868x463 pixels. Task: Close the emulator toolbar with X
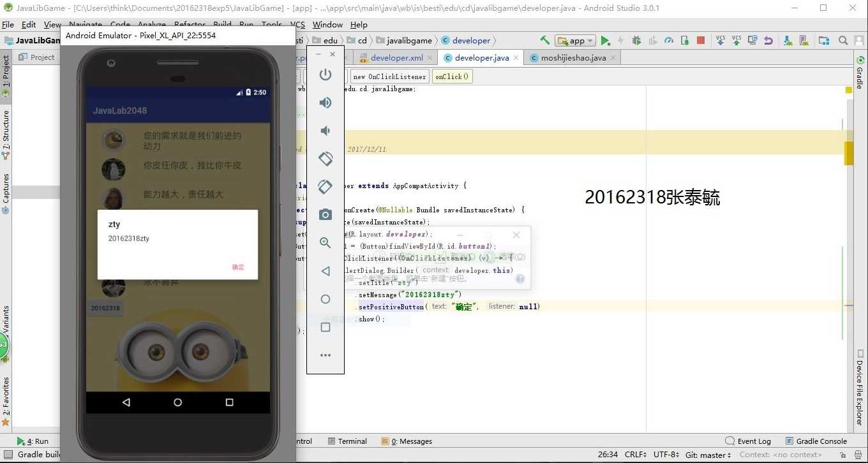(x=332, y=54)
